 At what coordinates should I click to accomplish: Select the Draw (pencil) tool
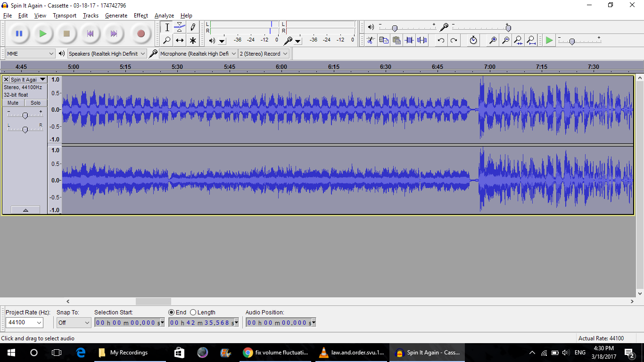(x=192, y=27)
